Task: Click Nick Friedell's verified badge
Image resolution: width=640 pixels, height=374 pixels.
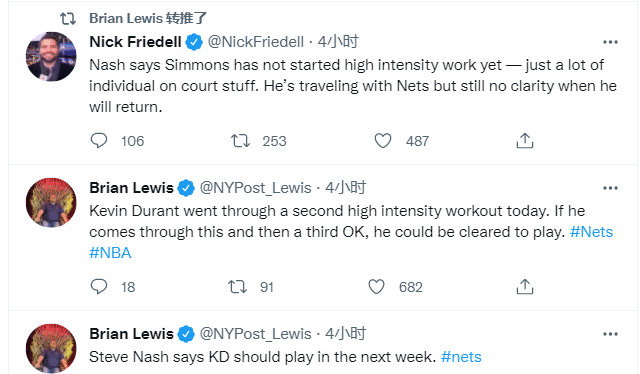Action: (194, 42)
